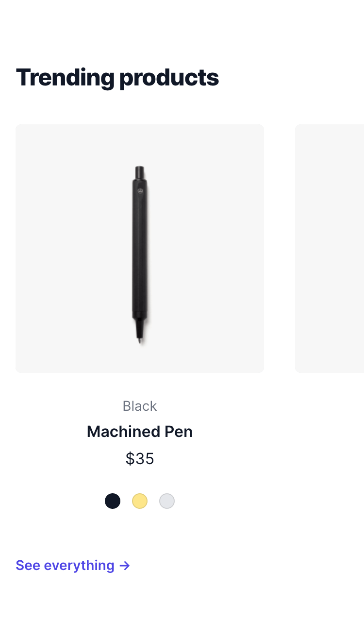Click the arrow icon beside See everything
Image resolution: width=364 pixels, height=637 pixels.
pyautogui.click(x=125, y=566)
